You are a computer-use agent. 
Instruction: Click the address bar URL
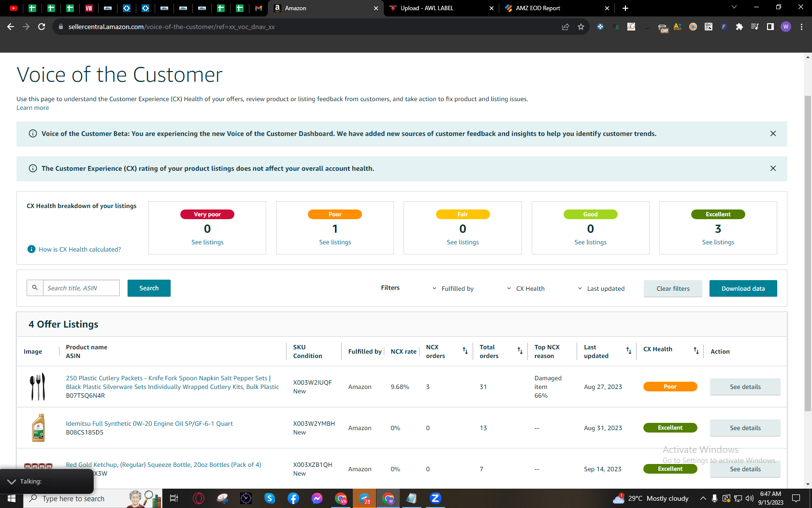pos(172,27)
